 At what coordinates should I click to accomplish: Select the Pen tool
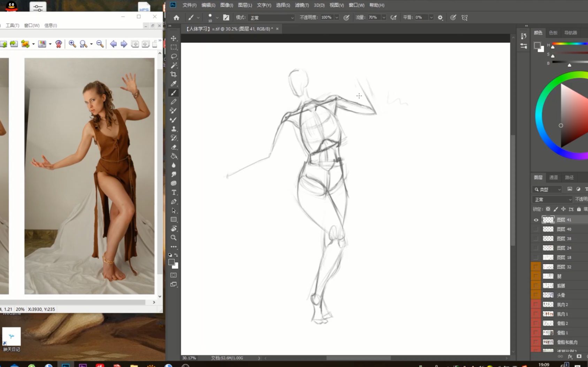[174, 201]
